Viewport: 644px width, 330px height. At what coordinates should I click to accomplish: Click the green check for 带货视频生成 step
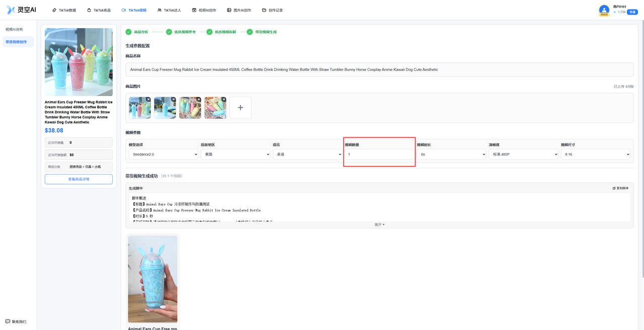click(x=250, y=32)
